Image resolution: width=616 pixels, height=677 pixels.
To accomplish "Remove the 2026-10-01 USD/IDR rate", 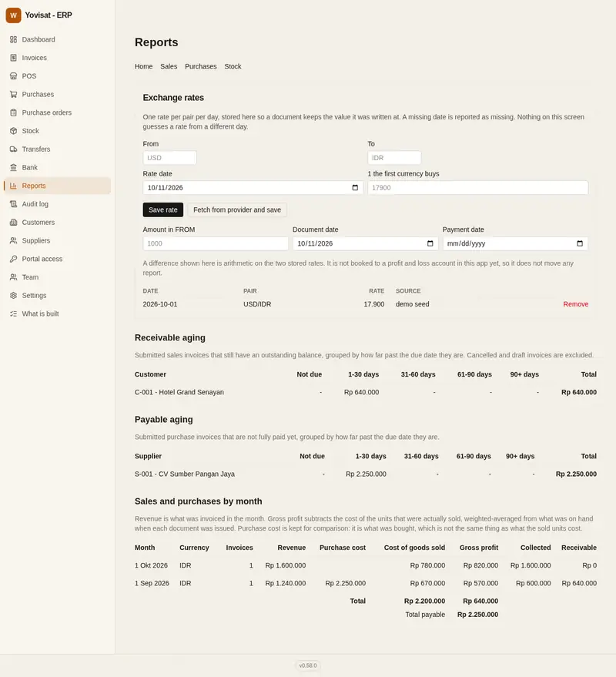I will pyautogui.click(x=575, y=304).
